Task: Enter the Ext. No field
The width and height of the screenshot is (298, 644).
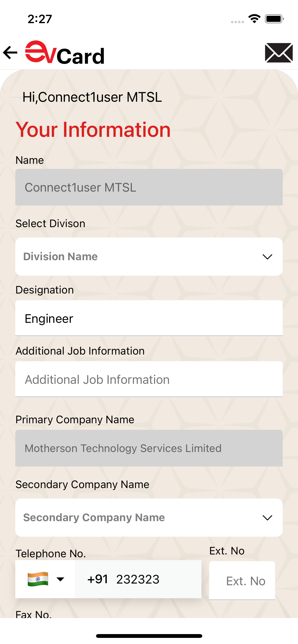Action: coord(242,581)
